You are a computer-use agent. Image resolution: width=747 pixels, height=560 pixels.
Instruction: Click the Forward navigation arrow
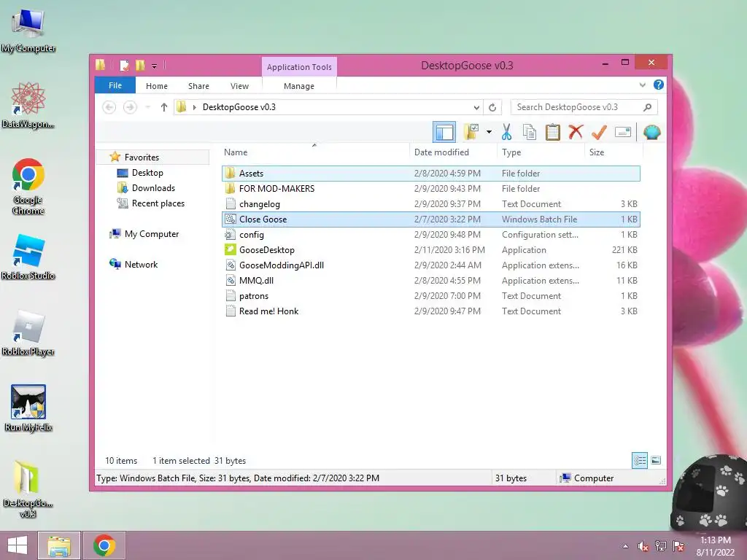coord(130,107)
